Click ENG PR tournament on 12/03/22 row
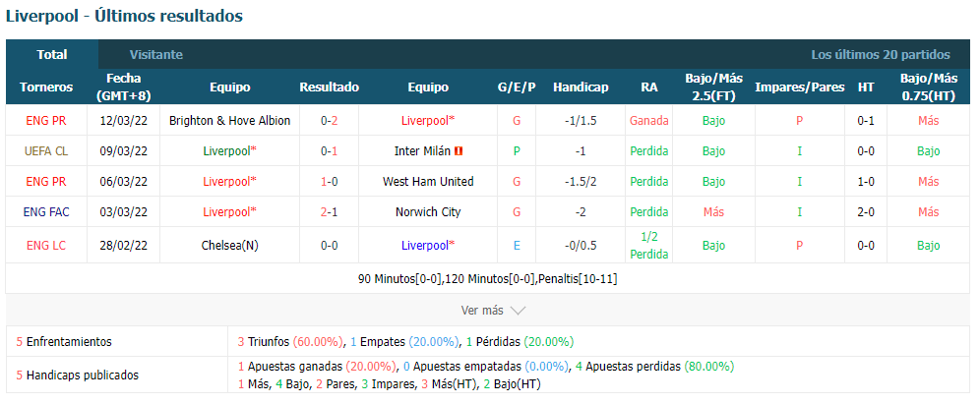The height and width of the screenshot is (404, 980). pyautogui.click(x=46, y=121)
